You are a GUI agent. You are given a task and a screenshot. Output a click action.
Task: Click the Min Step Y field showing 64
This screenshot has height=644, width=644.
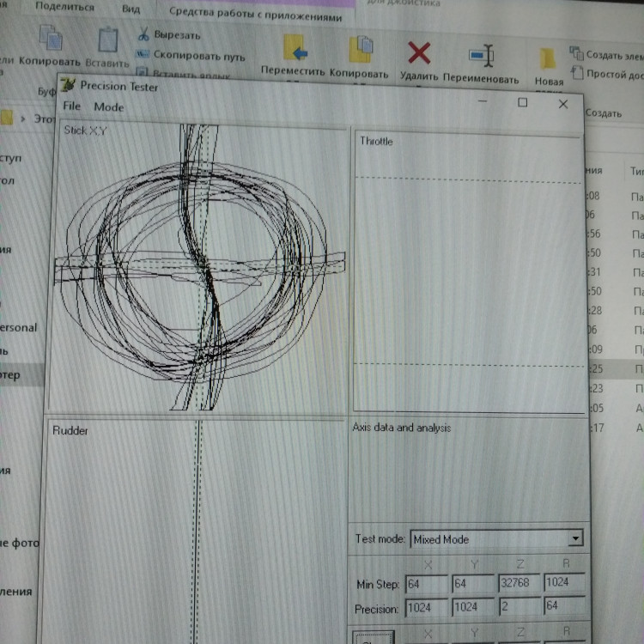473,583
